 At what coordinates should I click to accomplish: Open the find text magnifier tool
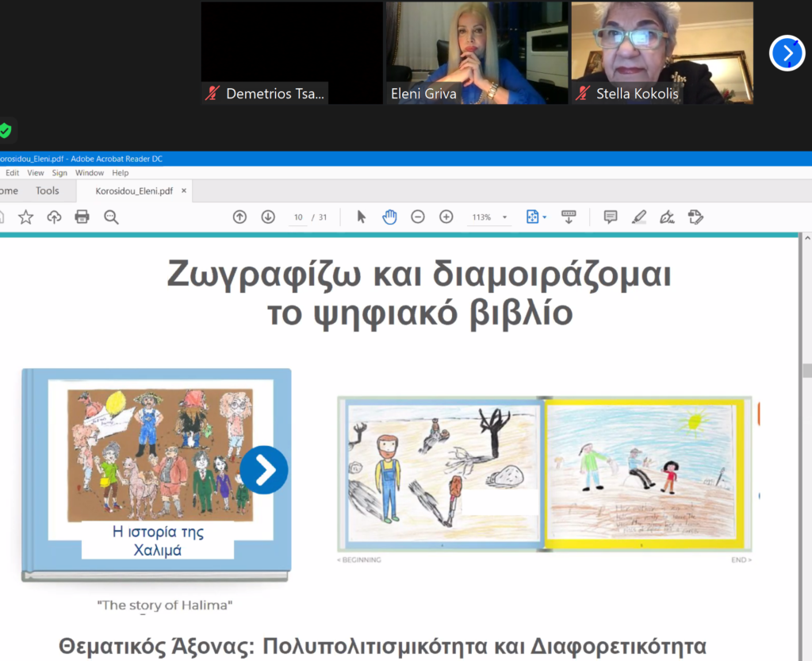coord(111,217)
